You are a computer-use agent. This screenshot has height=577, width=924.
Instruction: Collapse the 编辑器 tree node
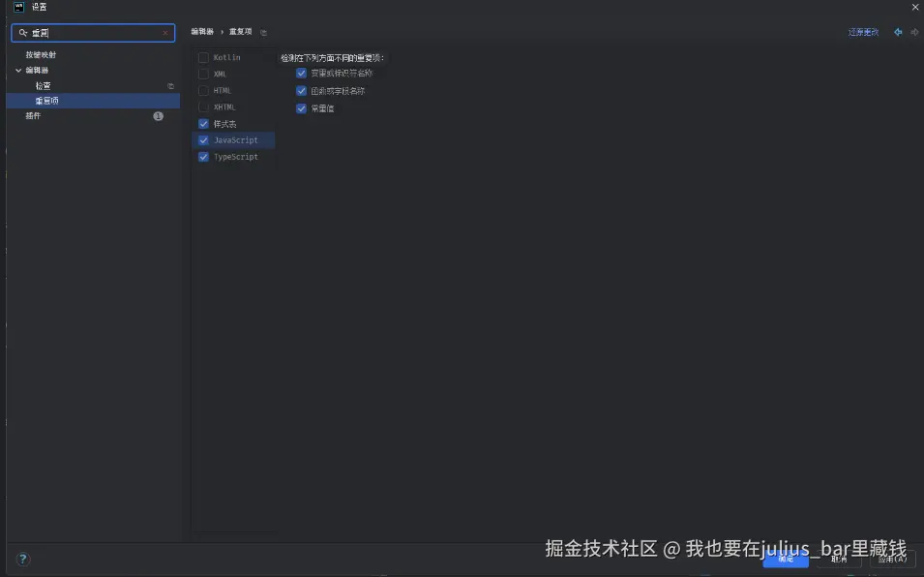tap(19, 70)
